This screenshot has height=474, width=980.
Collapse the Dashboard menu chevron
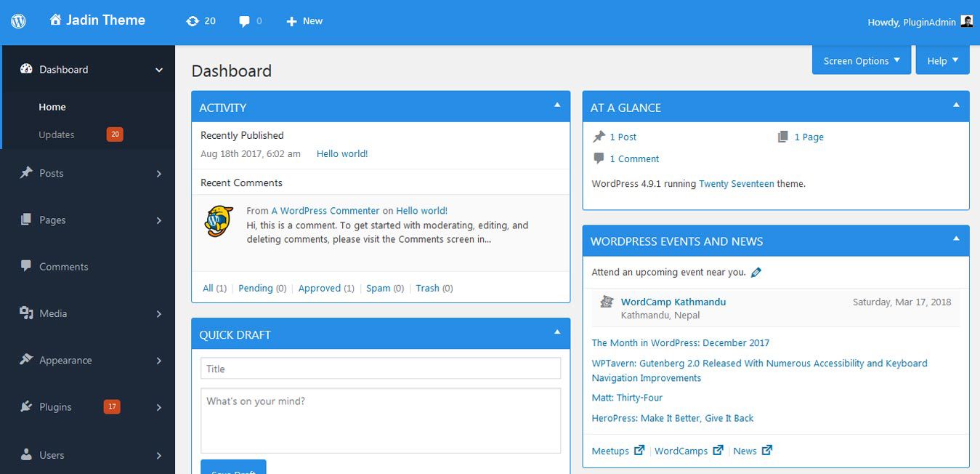(x=159, y=70)
